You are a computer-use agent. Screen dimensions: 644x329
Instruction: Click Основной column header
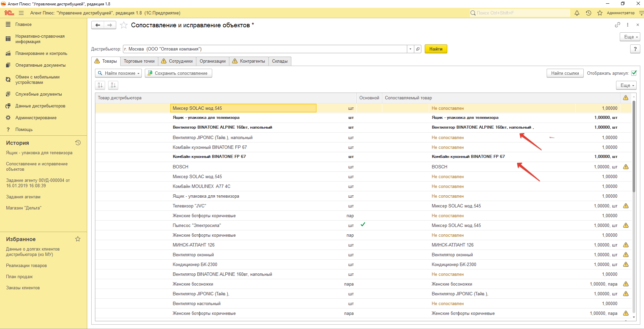[369, 98]
